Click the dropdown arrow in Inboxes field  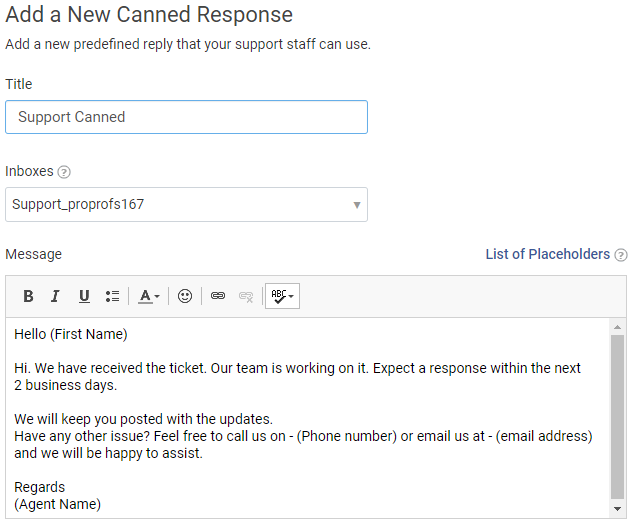point(357,205)
